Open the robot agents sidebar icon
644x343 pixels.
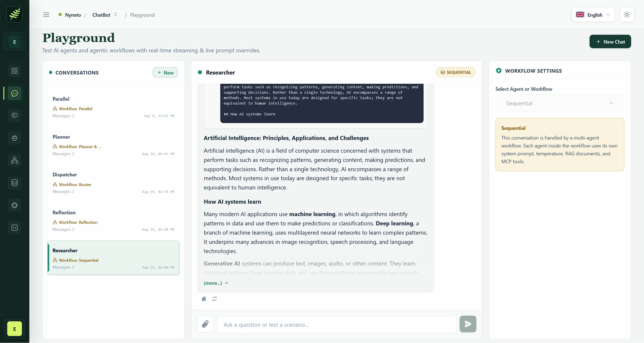(x=14, y=138)
